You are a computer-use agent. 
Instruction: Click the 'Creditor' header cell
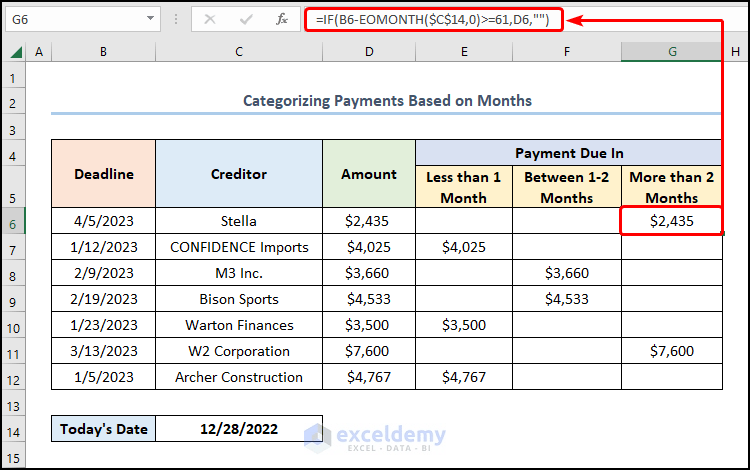point(239,174)
